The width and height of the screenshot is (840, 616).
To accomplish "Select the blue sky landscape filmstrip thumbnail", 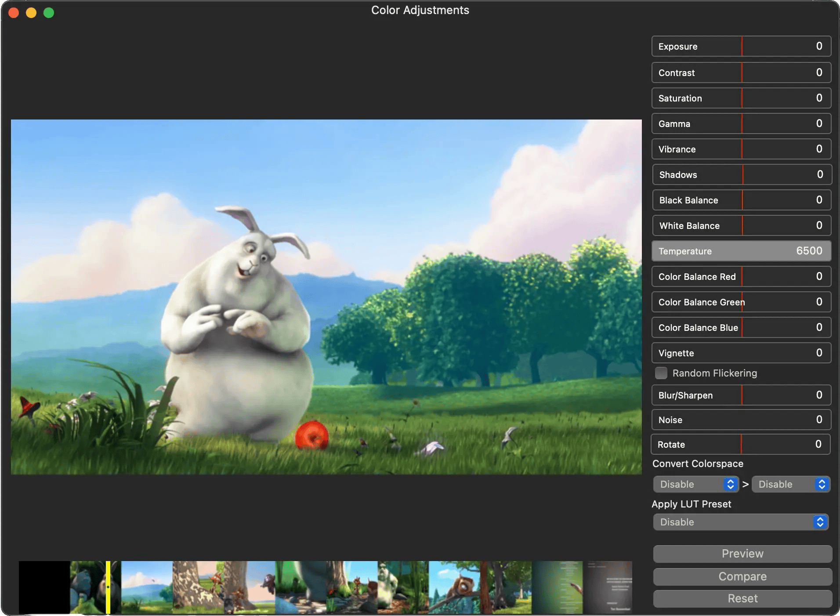I will point(147,587).
